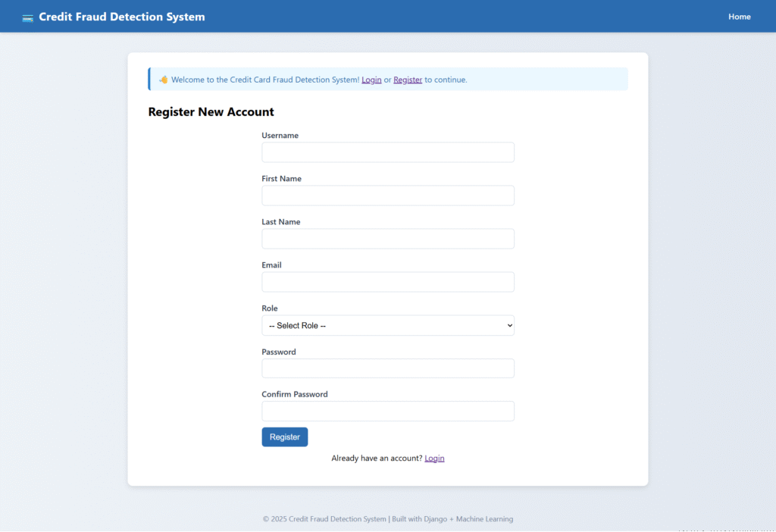Screen dimensions: 776x532
Task: Focus the First Name field
Action: [x=387, y=195]
